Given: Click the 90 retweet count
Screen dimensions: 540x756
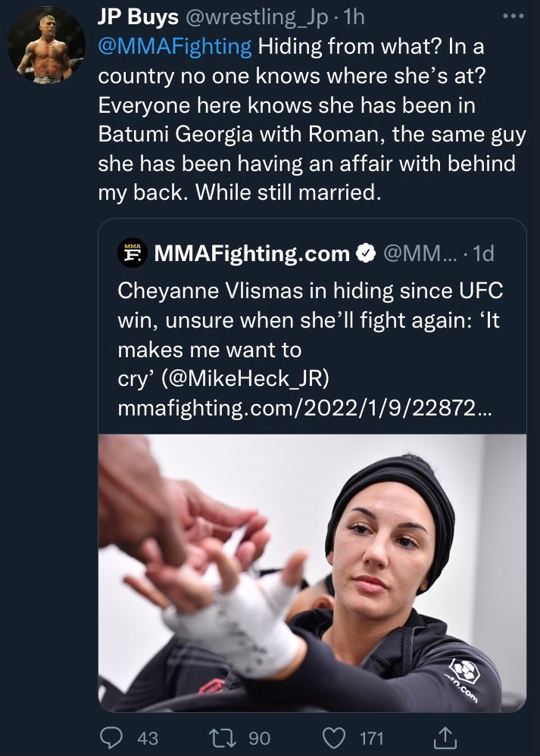Looking at the screenshot, I should pos(259,737).
